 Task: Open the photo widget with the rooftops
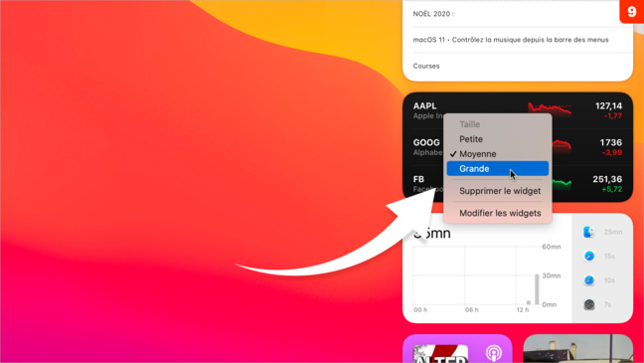(577, 349)
